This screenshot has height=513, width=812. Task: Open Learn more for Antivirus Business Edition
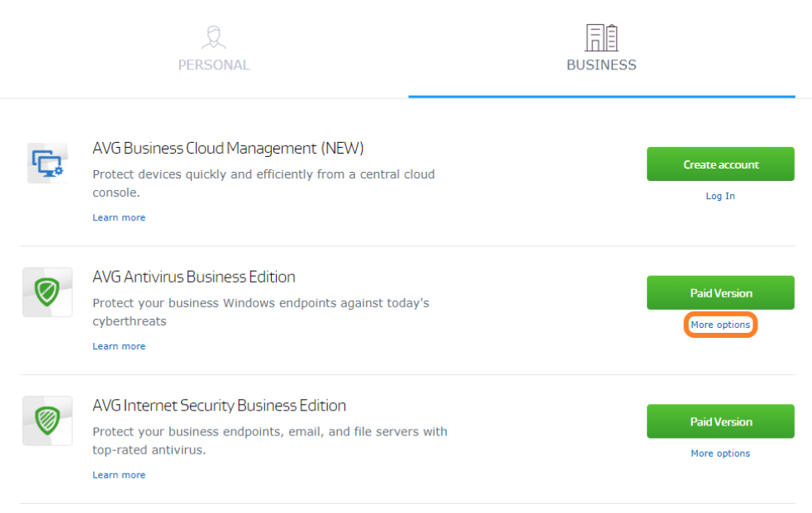point(119,345)
